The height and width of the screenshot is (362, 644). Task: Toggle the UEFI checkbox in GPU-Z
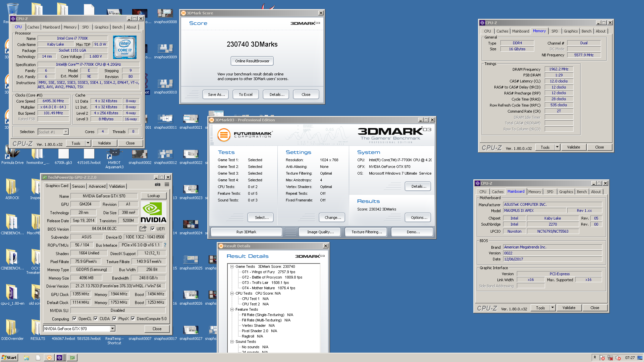(153, 229)
